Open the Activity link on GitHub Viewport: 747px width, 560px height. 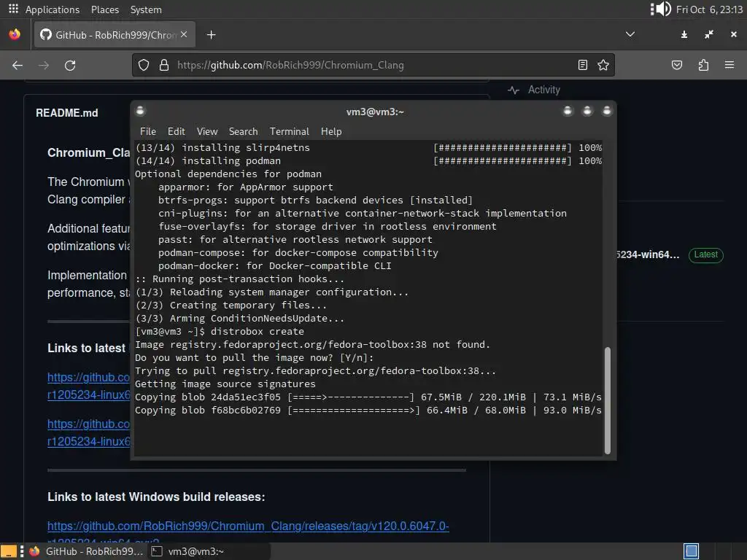(x=543, y=90)
